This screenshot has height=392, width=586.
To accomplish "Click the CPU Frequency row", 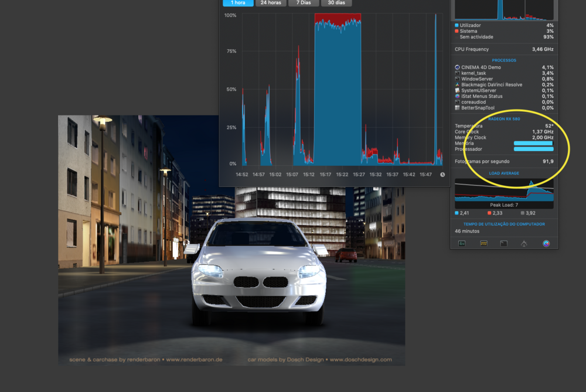I will click(504, 49).
